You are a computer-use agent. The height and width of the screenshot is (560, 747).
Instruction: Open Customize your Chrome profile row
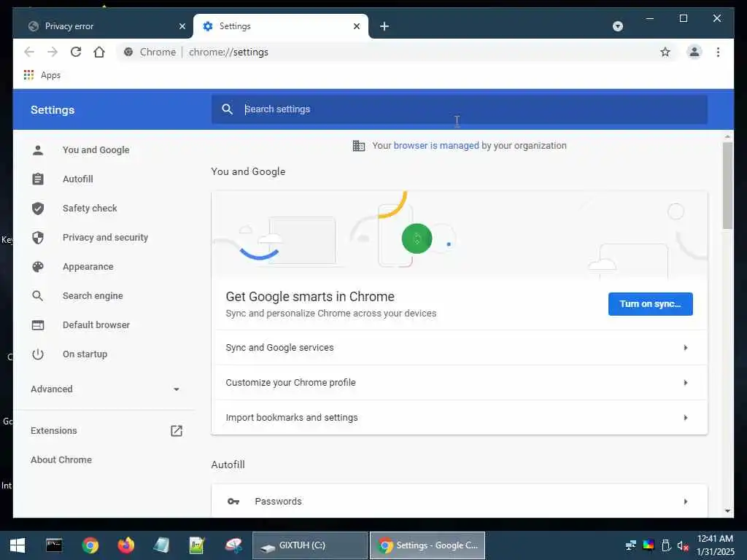tap(460, 382)
